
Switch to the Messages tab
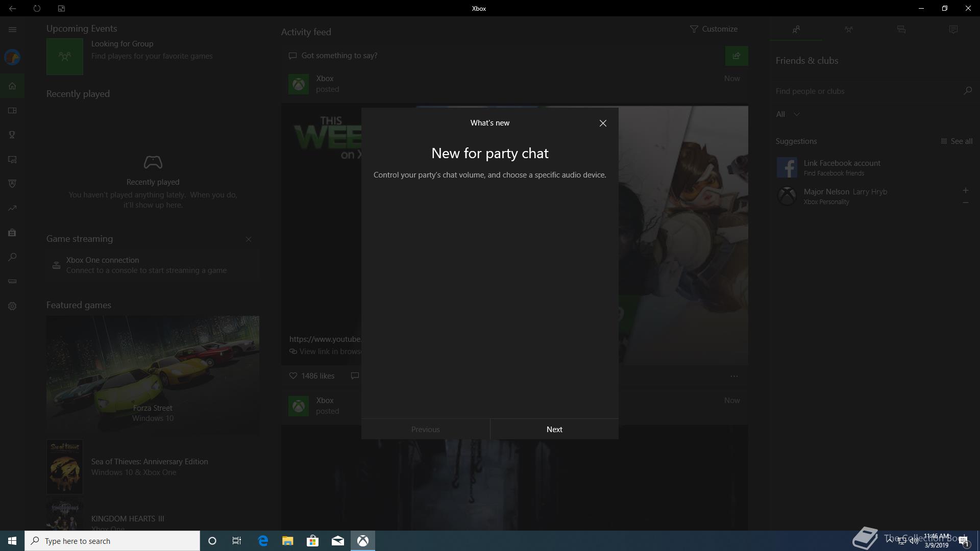coord(901,30)
